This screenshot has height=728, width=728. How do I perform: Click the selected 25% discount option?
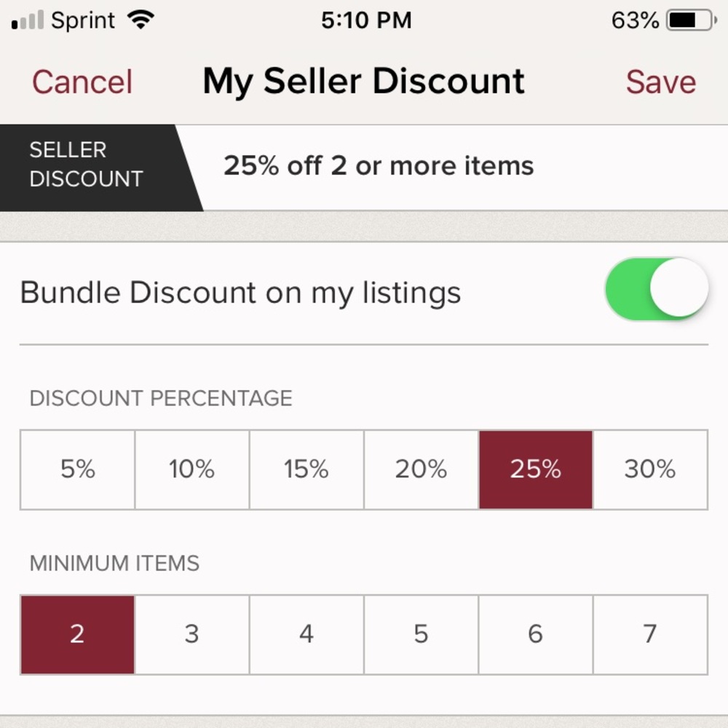(x=536, y=470)
